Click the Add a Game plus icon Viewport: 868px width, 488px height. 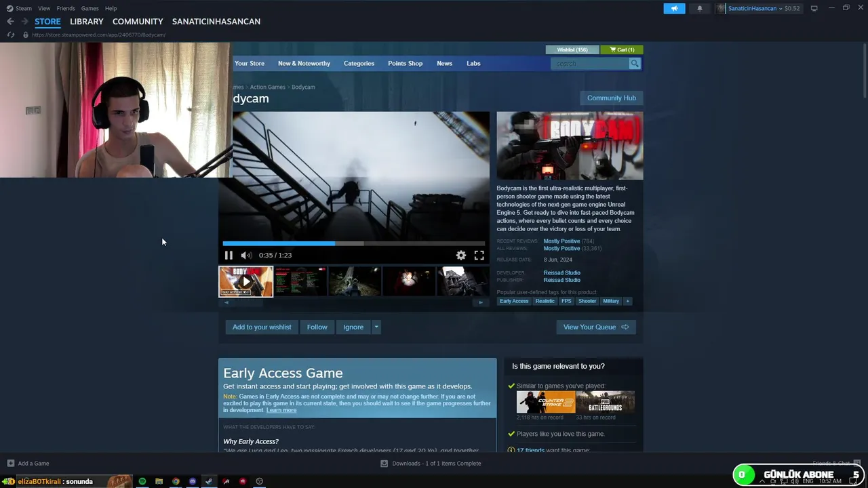(10, 464)
